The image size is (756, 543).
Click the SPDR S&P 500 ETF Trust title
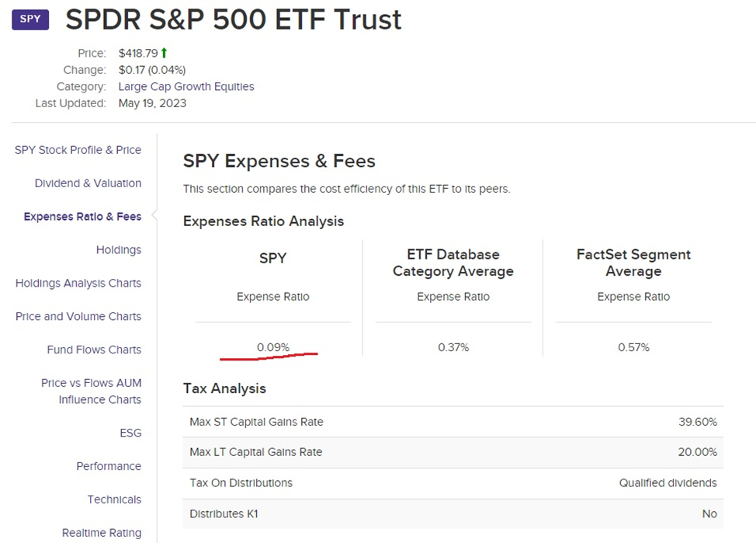click(x=234, y=20)
